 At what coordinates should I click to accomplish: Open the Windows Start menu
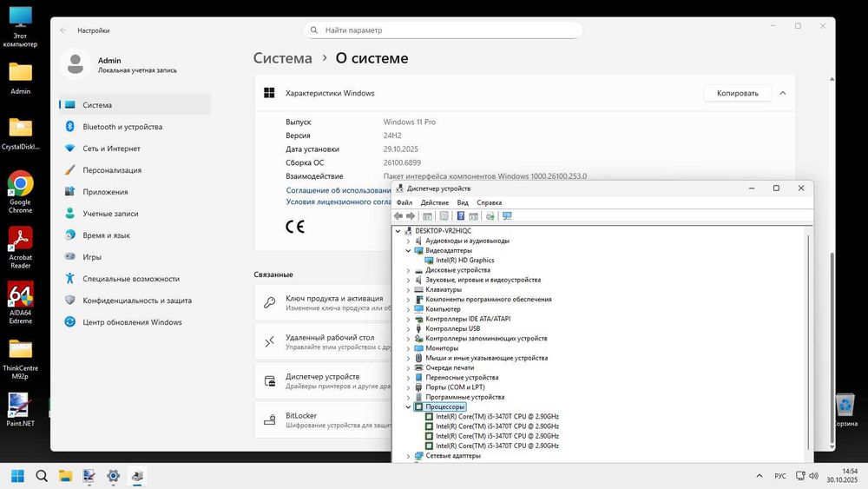click(x=17, y=476)
